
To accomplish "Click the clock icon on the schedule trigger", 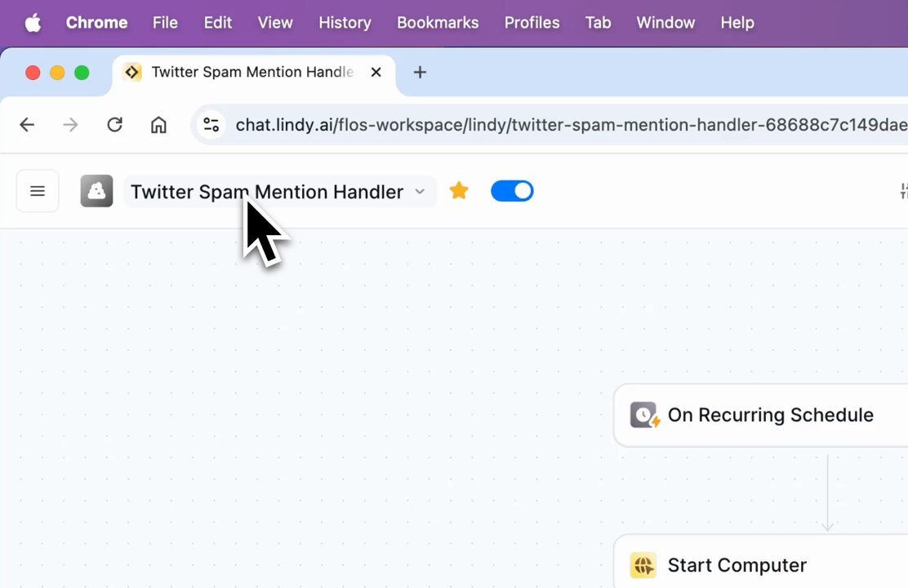I will pyautogui.click(x=644, y=415).
